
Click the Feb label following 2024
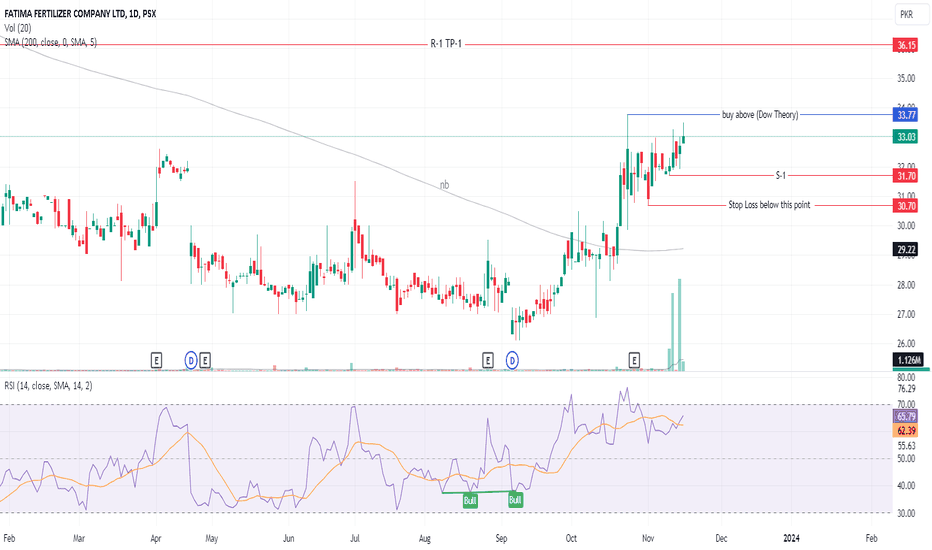pos(871,538)
